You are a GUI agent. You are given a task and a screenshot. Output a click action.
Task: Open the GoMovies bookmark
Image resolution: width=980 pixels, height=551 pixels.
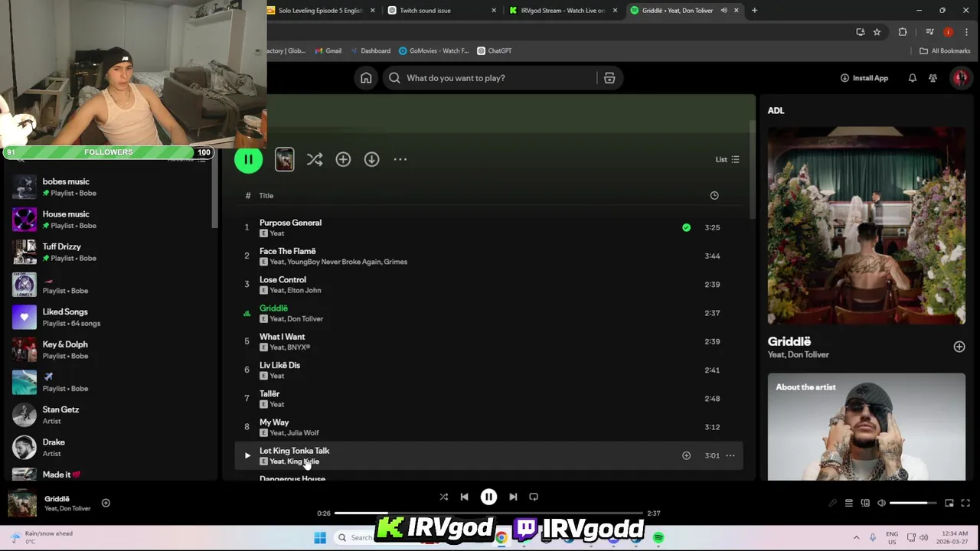tap(433, 51)
